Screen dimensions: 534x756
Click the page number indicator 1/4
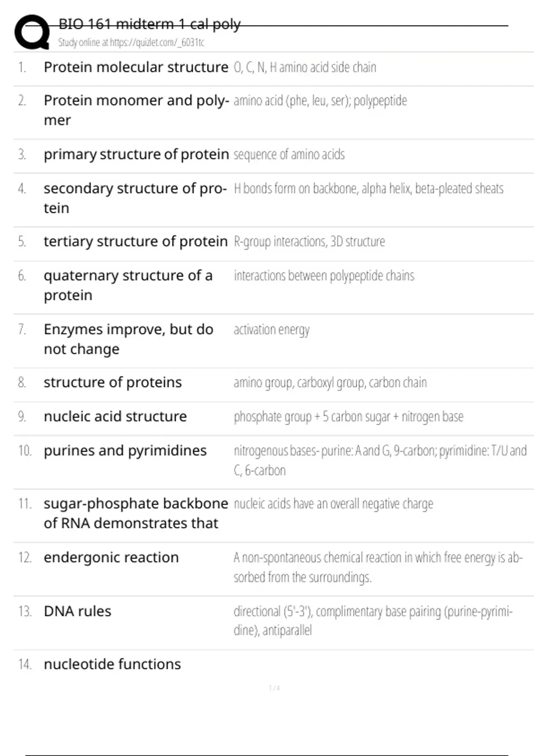275,688
